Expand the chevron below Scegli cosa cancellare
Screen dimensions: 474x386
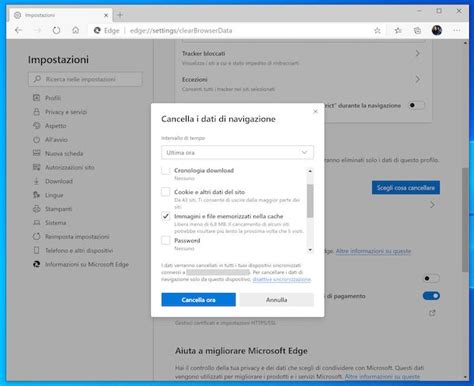click(x=432, y=205)
